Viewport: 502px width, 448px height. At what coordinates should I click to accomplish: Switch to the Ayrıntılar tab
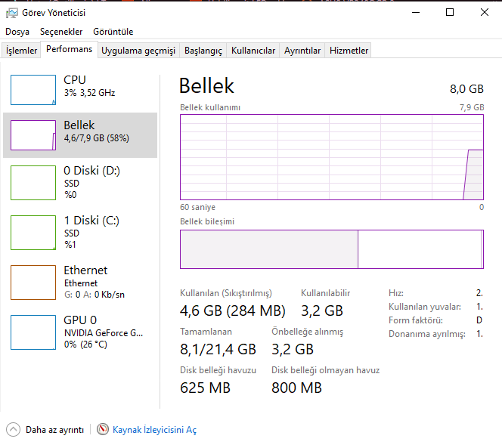click(x=302, y=51)
